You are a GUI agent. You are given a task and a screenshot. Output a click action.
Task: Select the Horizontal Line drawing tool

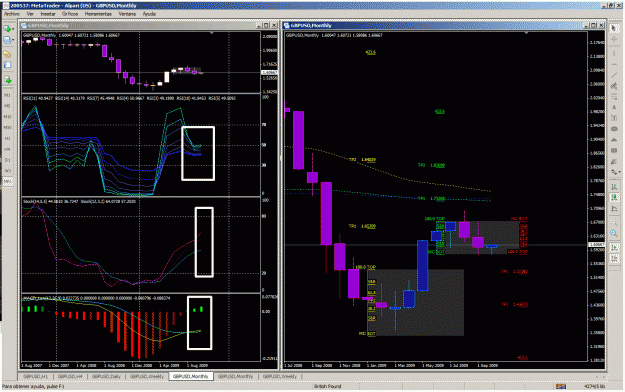(614, 64)
